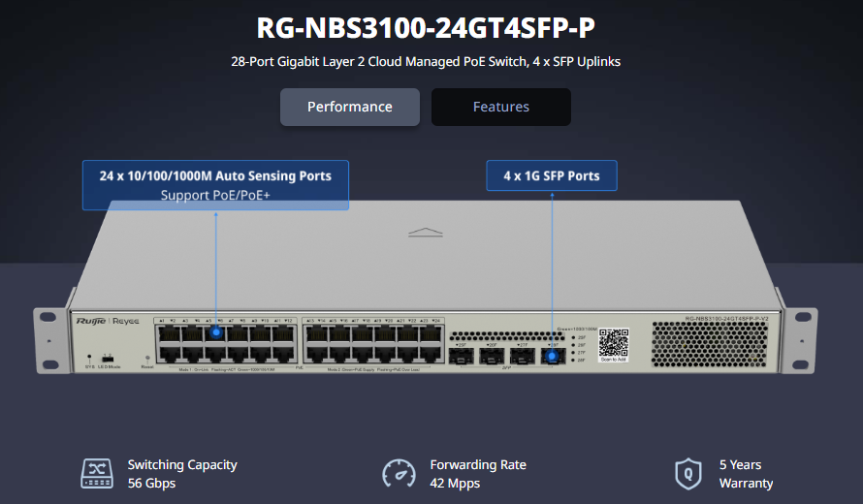Click the warranty shield icon

pyautogui.click(x=688, y=473)
